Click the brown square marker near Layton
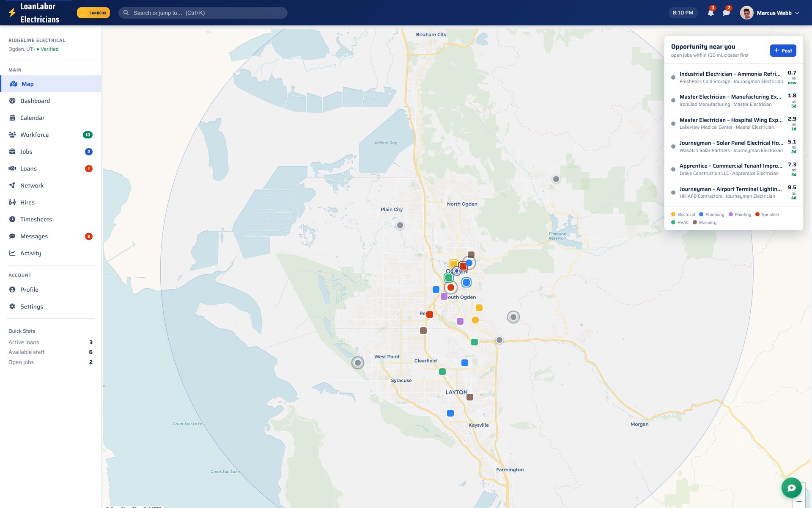Screen dimensions: 812x508 tap(470, 397)
